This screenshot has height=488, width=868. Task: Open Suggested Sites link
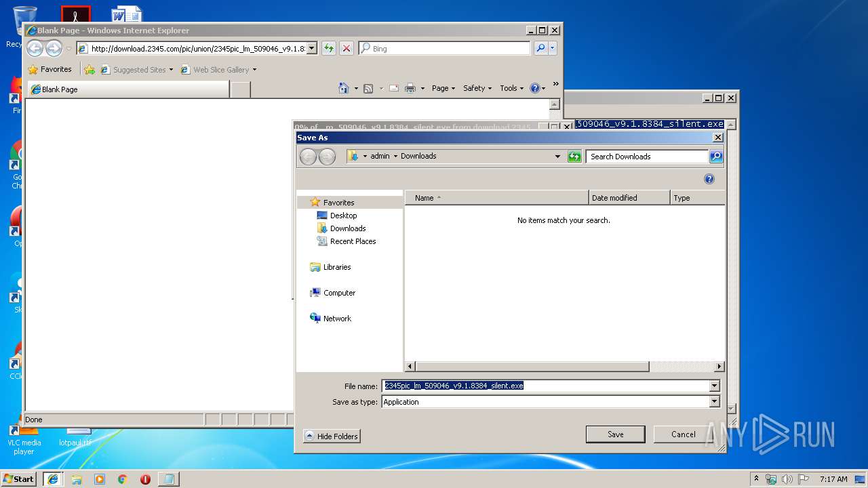(x=136, y=69)
